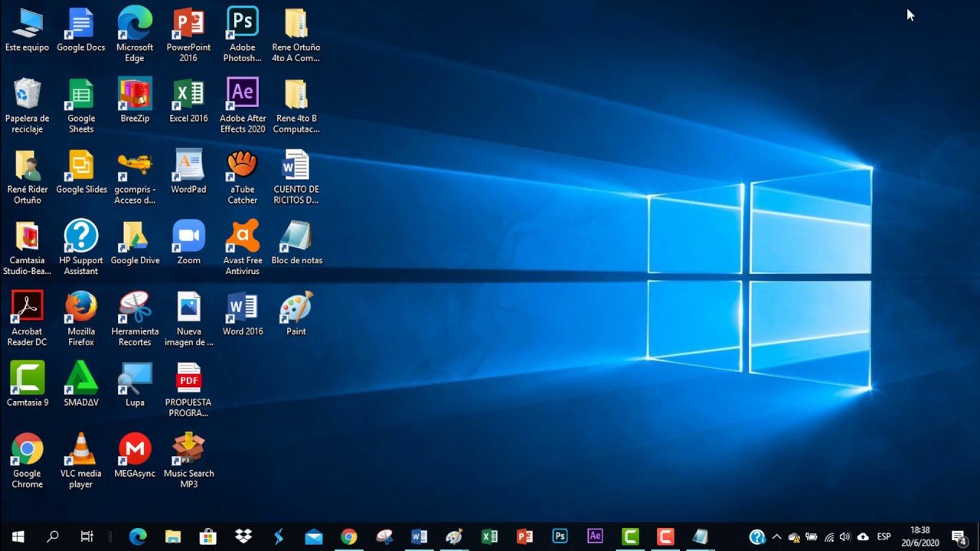Screen dimensions: 980x551
Task: Open taskbar search magnifier
Action: tap(53, 536)
